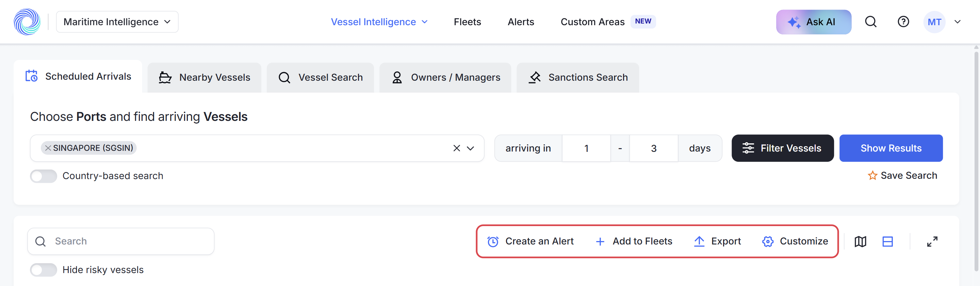Toggle Country-based search switch
Viewport: 980px width, 286px height.
(43, 176)
